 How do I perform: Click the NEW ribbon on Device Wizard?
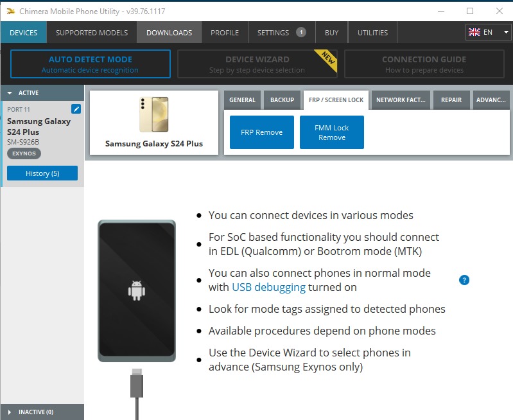(x=328, y=58)
